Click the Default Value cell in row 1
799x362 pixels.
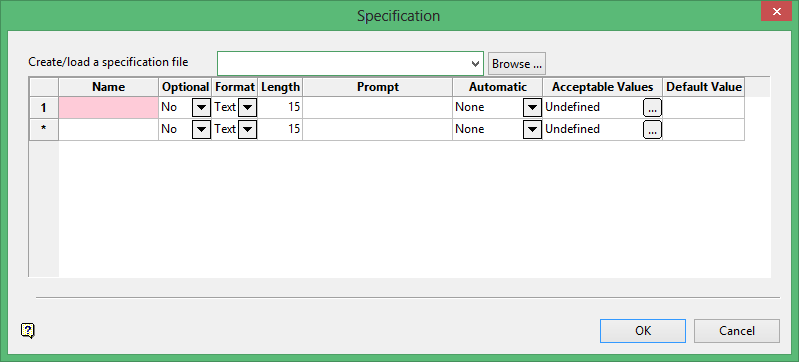tap(703, 108)
